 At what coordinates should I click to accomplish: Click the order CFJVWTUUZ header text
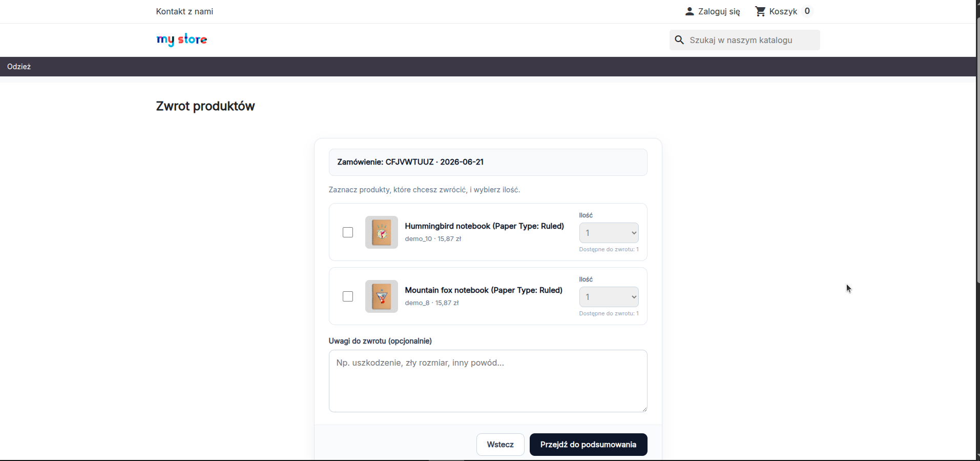click(410, 162)
